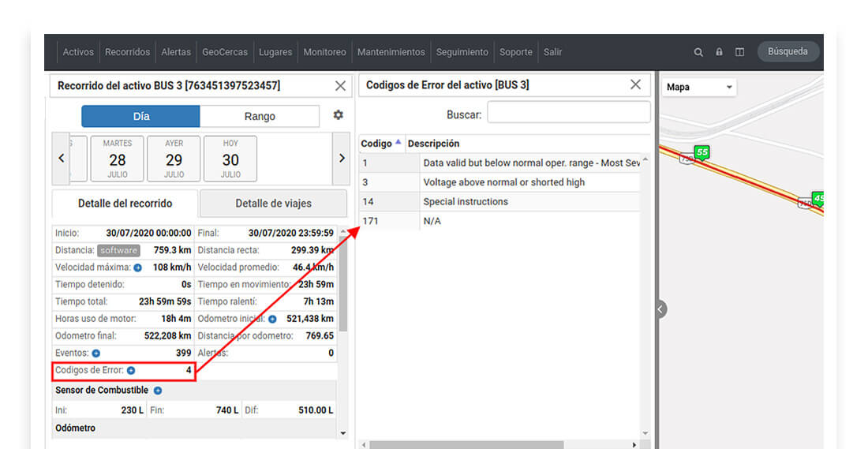This screenshot has height=449, width=868.
Task: Open Eventos details plus icon
Action: [95, 354]
